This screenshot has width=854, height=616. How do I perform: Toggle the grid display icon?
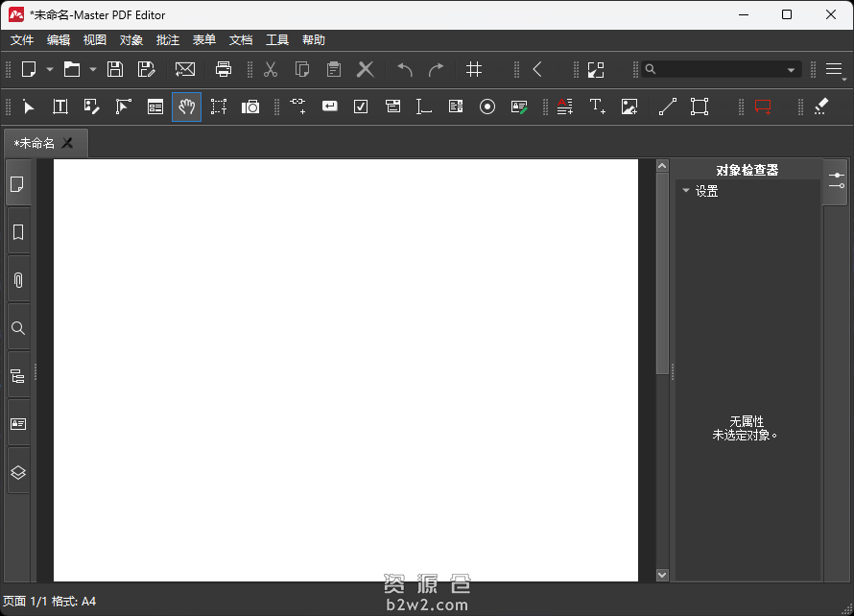(x=474, y=69)
